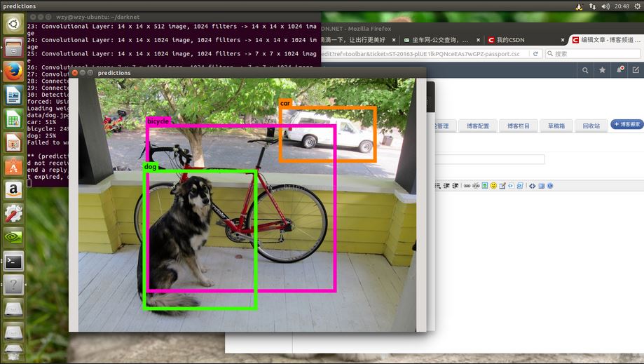Click the orange 'car' label in predictions
Image resolution: width=644 pixels, height=364 pixels.
click(285, 103)
